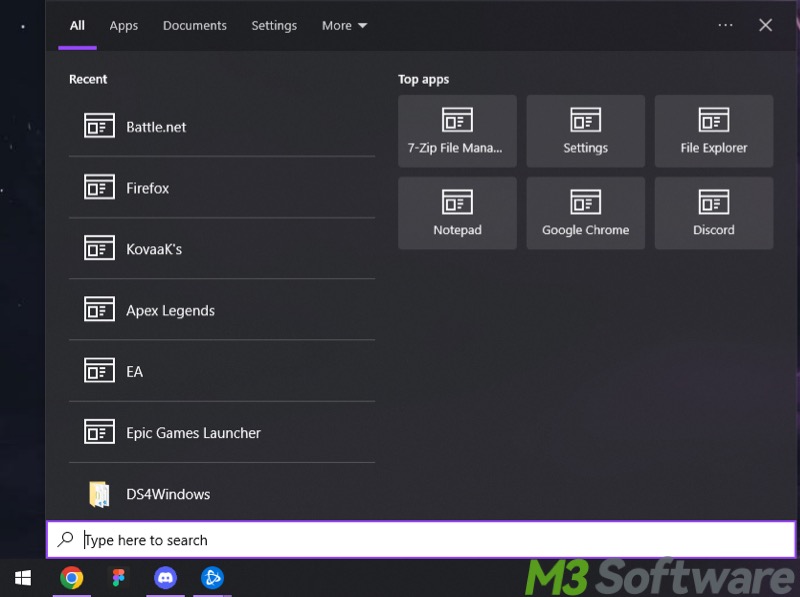Open Figma from the taskbar

[118, 578]
